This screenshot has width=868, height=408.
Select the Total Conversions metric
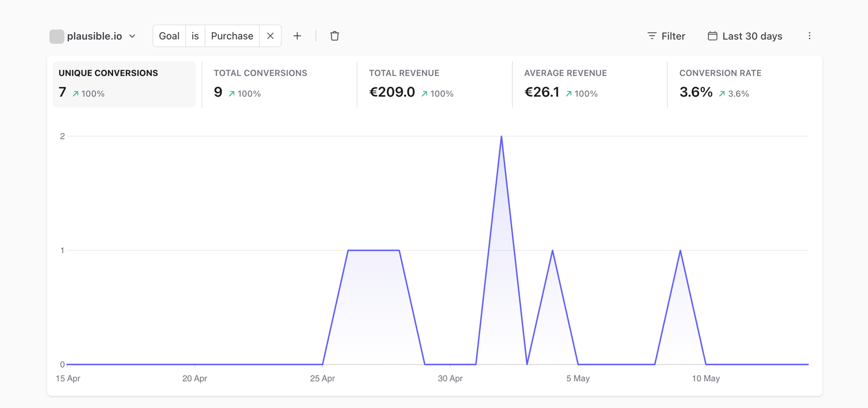click(279, 84)
